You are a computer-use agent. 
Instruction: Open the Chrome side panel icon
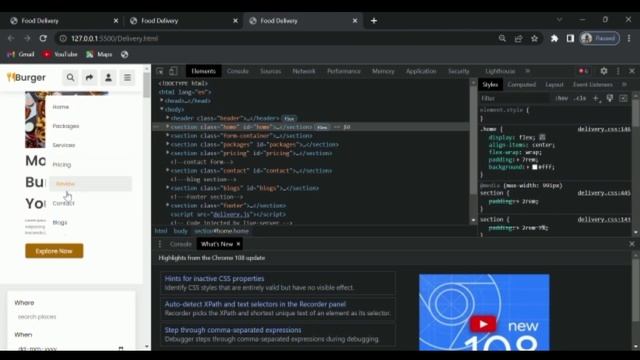570,38
